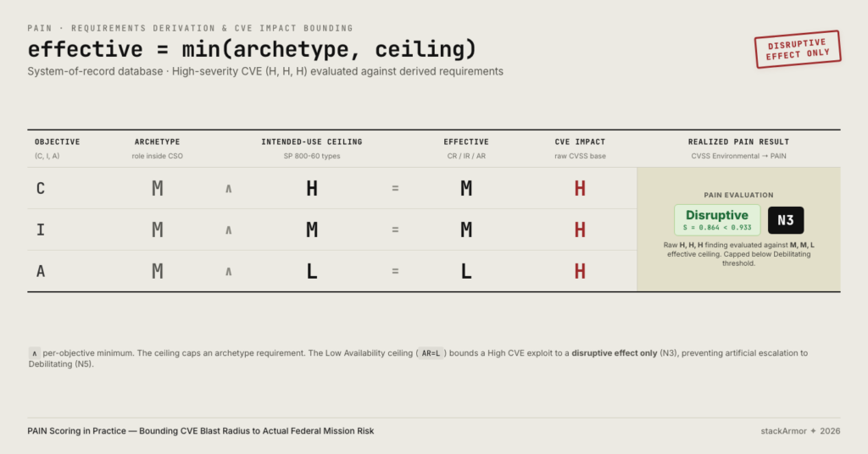Screen dimensions: 868x454
Task: Click the green Disruptive badge
Action: [x=717, y=220]
